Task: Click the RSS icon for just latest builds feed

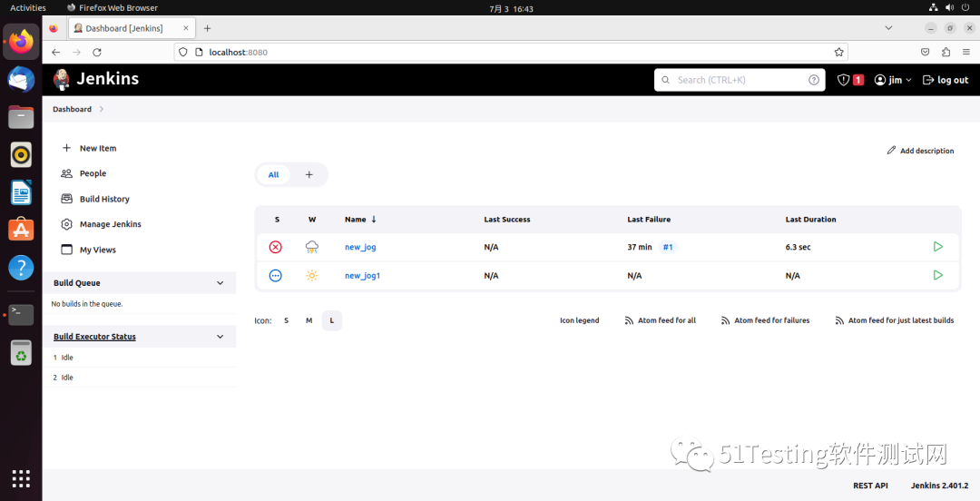Action: pos(840,320)
